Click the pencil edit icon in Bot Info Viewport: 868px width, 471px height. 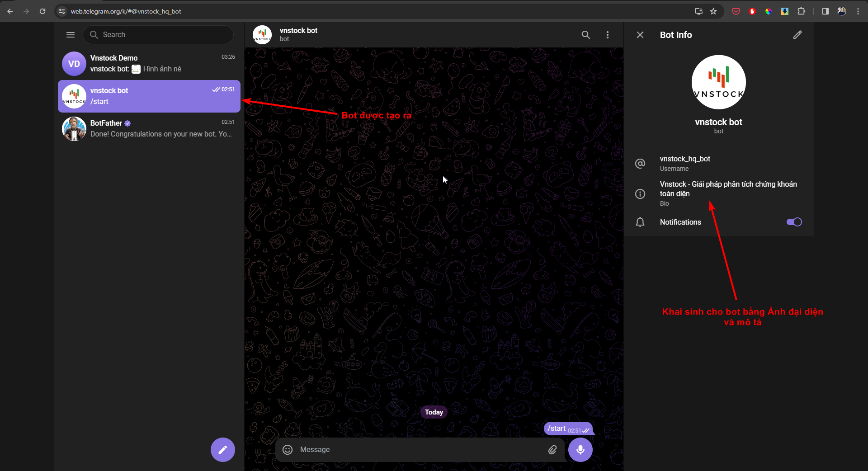(797, 35)
